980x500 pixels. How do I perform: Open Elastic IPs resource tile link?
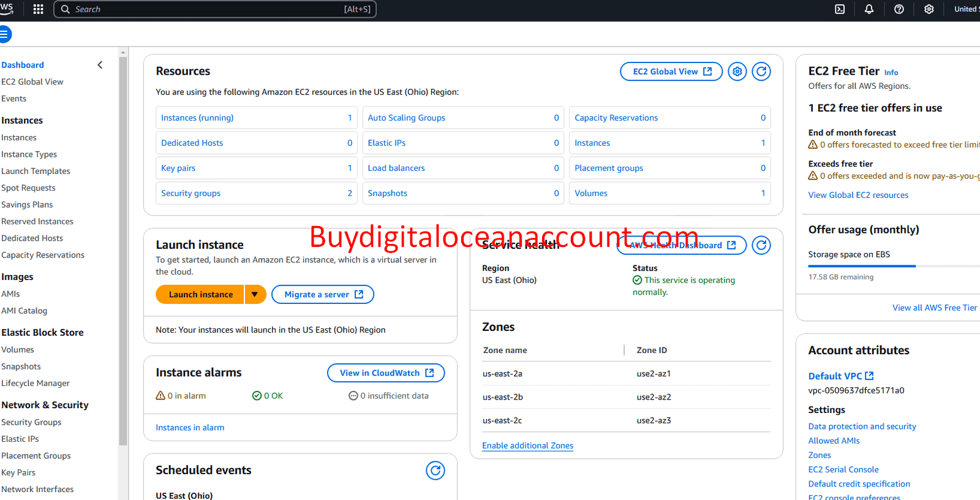click(386, 143)
